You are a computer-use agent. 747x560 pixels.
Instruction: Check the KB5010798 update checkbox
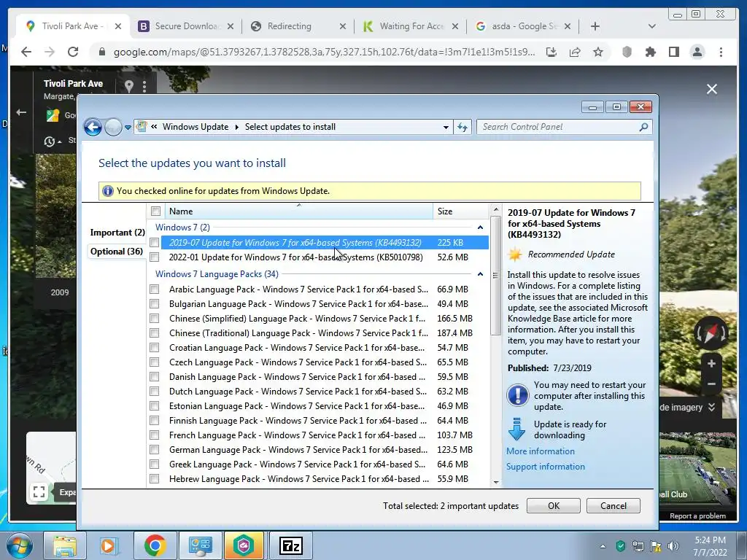pyautogui.click(x=155, y=257)
